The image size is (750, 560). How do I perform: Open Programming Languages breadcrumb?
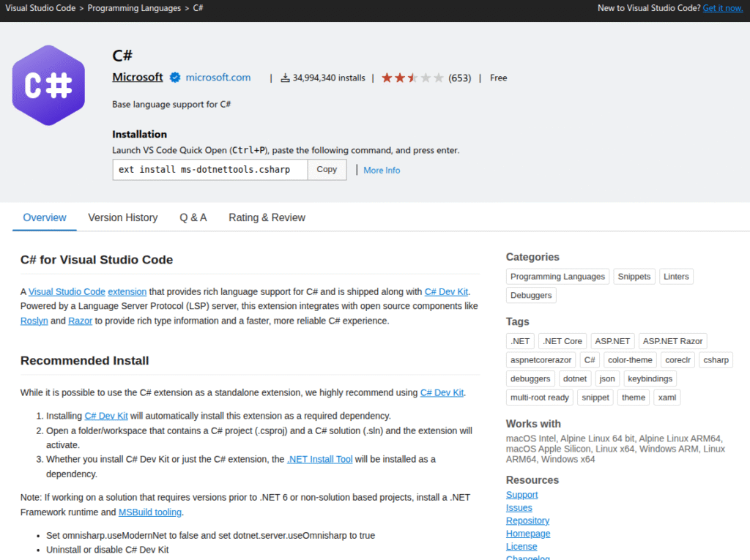pyautogui.click(x=135, y=8)
